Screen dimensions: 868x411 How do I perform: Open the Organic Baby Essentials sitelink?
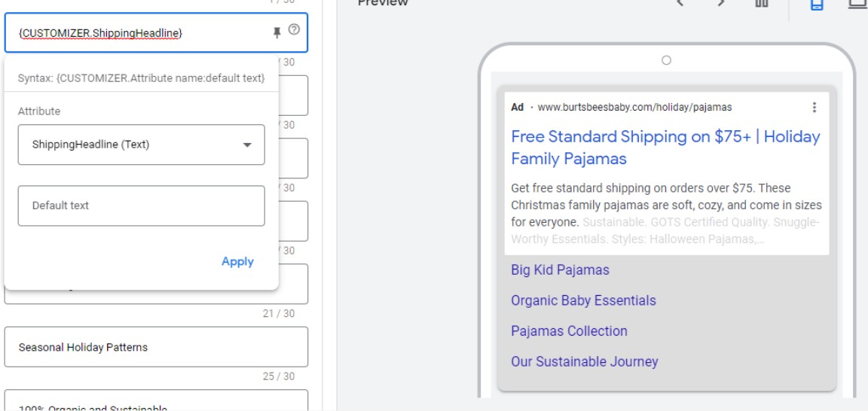pos(583,300)
